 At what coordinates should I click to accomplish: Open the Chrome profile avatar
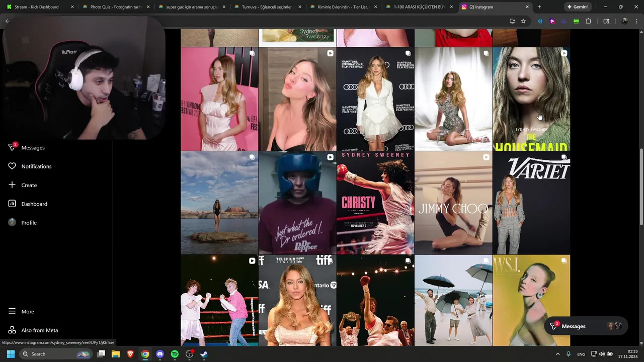coord(624,21)
